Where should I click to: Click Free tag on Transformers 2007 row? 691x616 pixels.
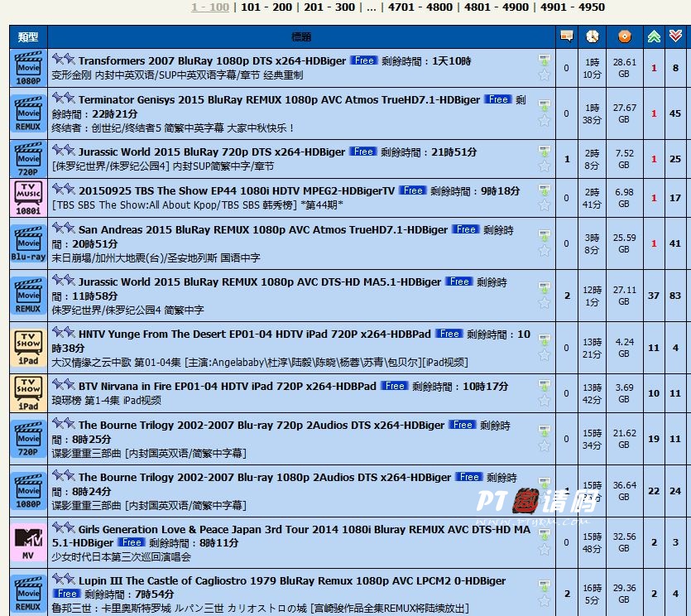[364, 60]
